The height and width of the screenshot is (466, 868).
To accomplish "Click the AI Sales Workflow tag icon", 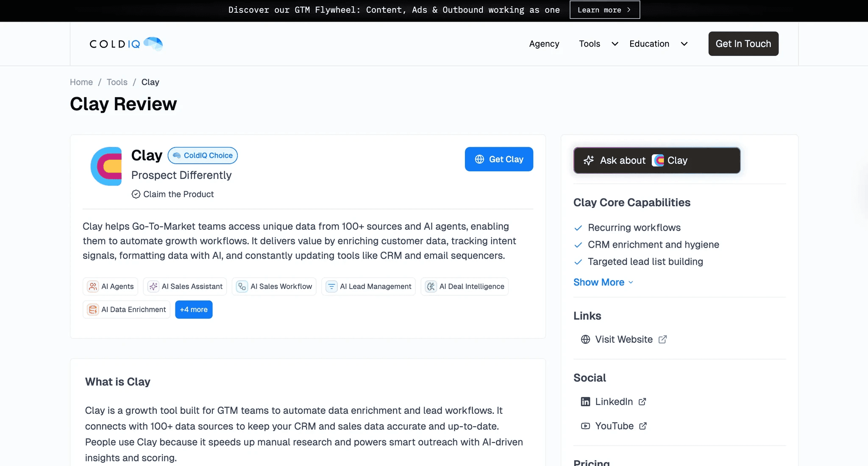I will click(242, 287).
